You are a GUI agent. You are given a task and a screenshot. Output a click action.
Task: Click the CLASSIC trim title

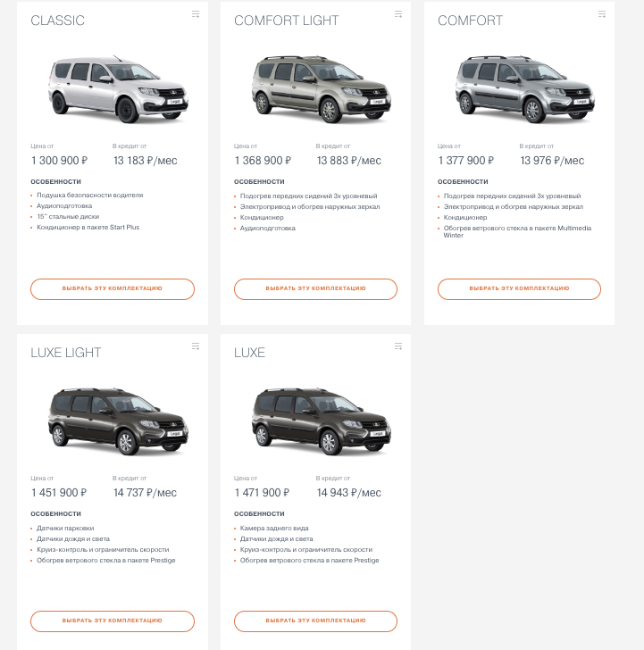tap(58, 21)
